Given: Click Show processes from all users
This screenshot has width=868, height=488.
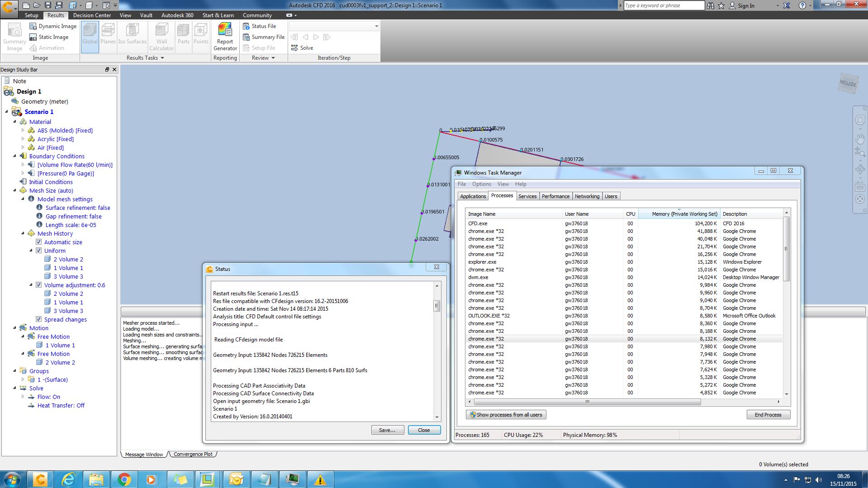Looking at the screenshot, I should tap(506, 415).
